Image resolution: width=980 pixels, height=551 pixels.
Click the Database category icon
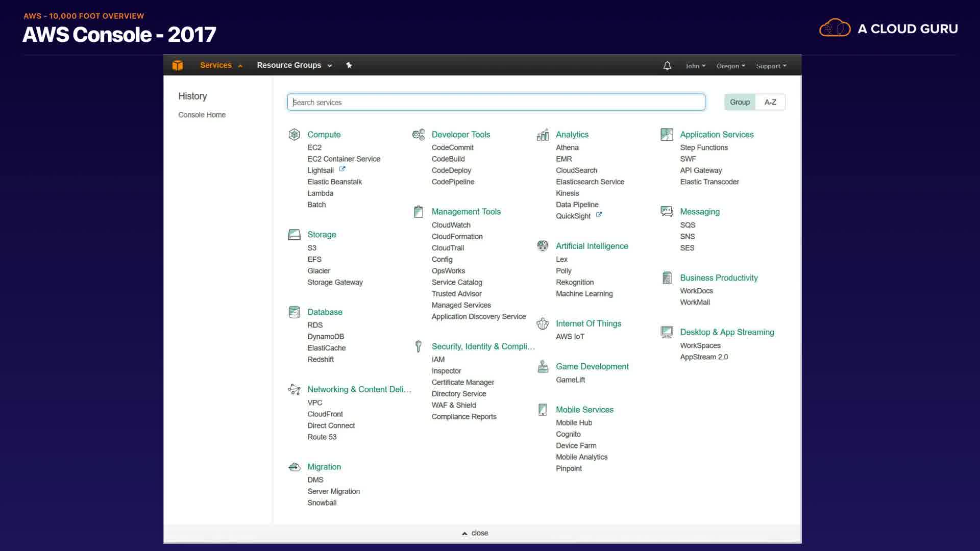point(294,312)
